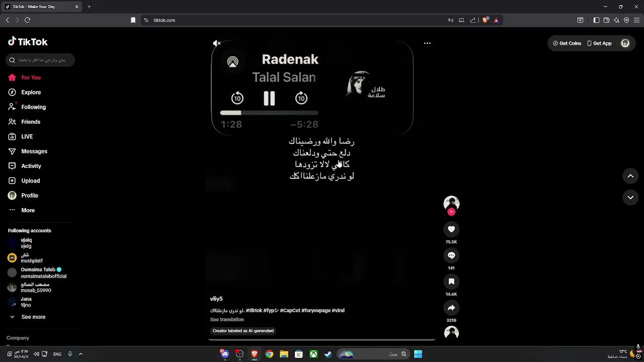Image resolution: width=644 pixels, height=362 pixels.
Task: Open the sound disc at the bottom right
Action: tap(451, 333)
